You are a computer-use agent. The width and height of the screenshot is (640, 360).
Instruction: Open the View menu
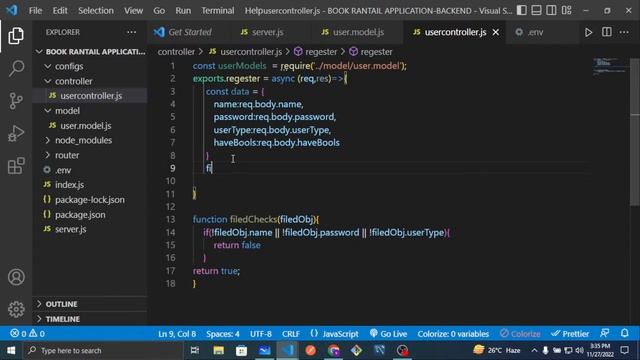[x=133, y=11]
